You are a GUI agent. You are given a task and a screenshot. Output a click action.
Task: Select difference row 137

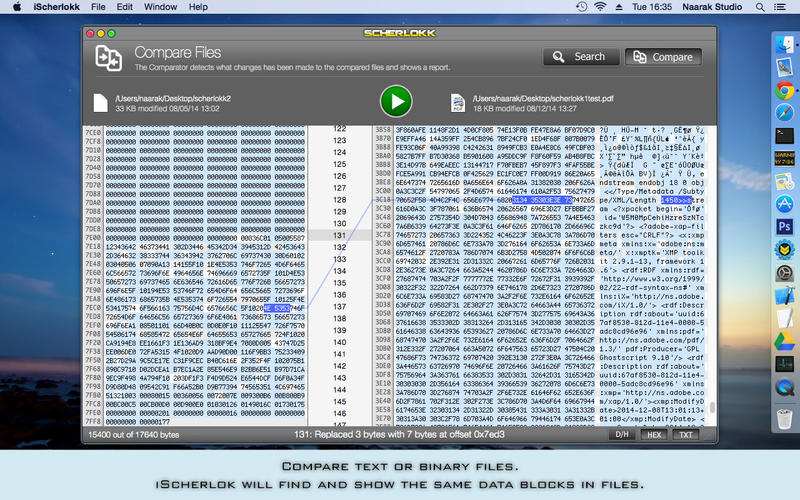340,307
